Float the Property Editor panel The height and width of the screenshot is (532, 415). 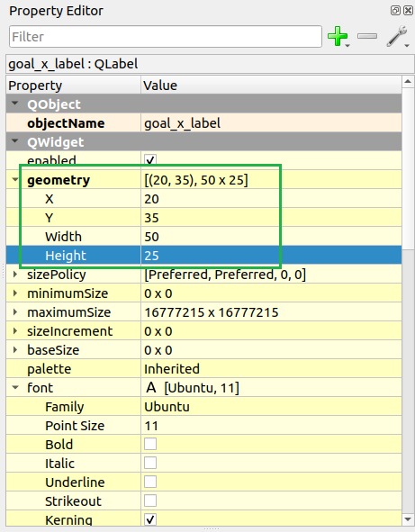(395, 11)
